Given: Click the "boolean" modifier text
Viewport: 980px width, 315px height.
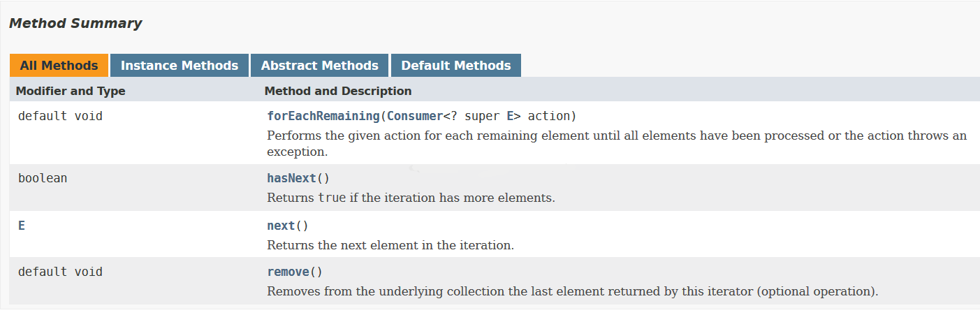Looking at the screenshot, I should (x=43, y=178).
